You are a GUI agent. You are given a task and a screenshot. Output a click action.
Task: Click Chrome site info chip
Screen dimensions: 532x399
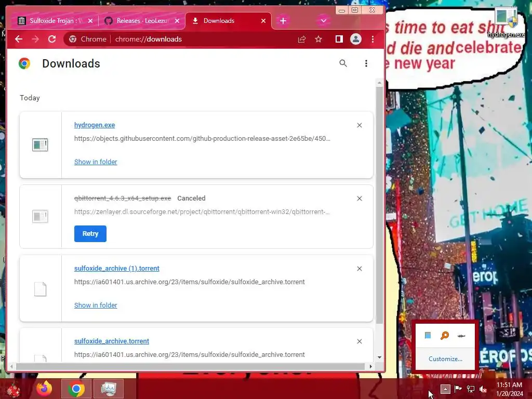88,39
